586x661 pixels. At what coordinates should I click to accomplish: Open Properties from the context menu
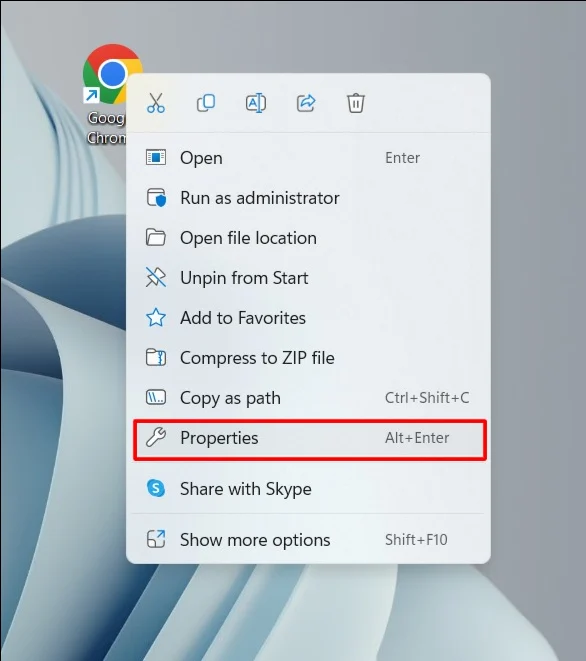310,439
